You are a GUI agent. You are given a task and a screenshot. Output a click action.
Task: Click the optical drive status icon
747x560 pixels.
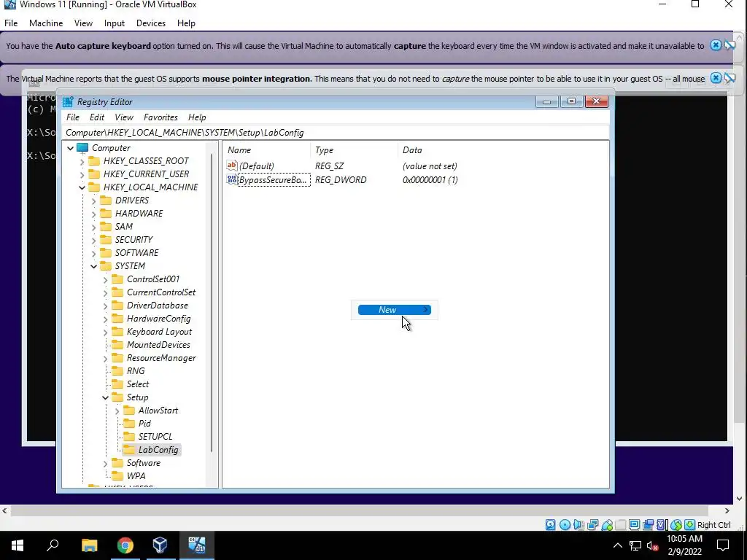(x=565, y=525)
